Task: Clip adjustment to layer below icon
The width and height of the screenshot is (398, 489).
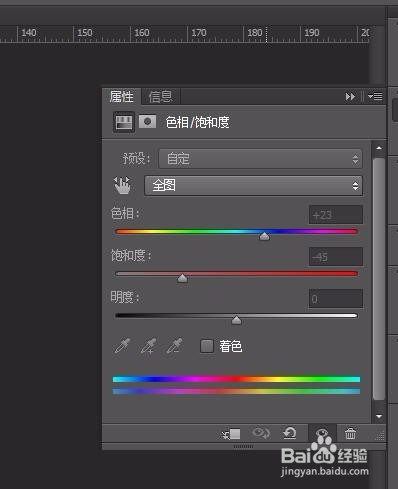Action: 231,434
